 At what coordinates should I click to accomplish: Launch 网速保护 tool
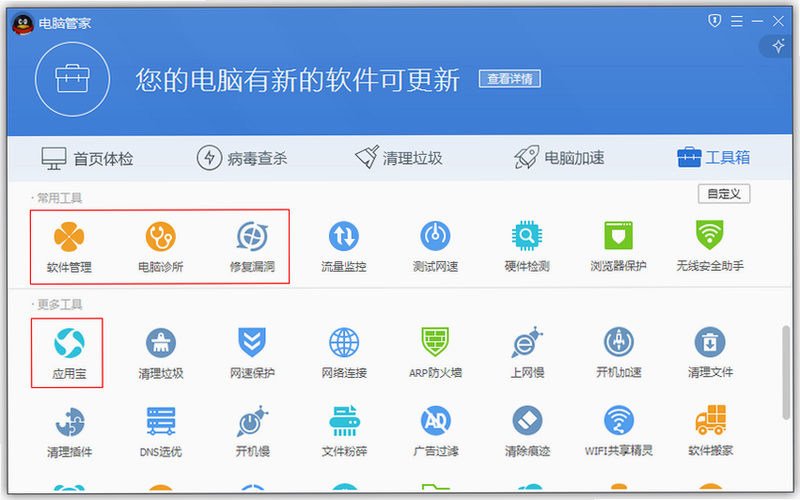(252, 354)
